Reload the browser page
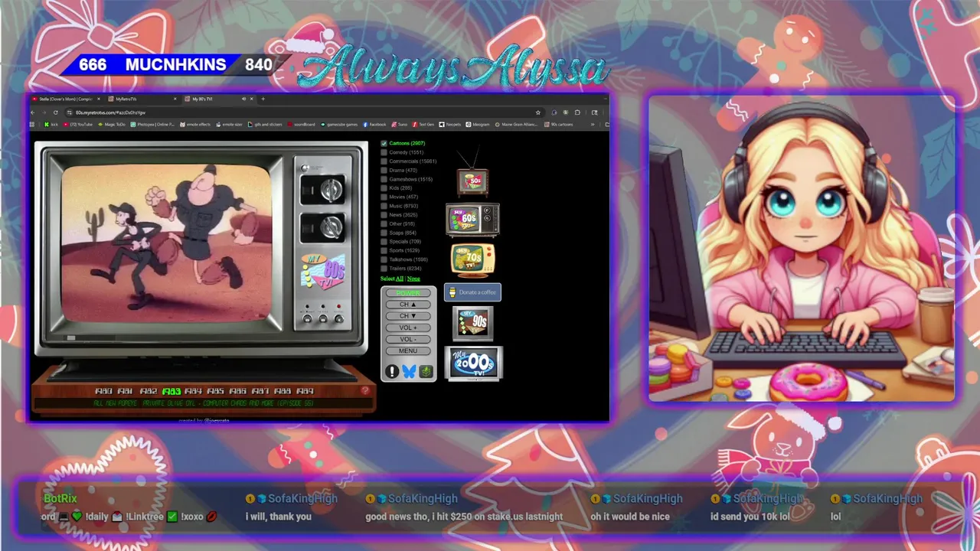 click(56, 112)
